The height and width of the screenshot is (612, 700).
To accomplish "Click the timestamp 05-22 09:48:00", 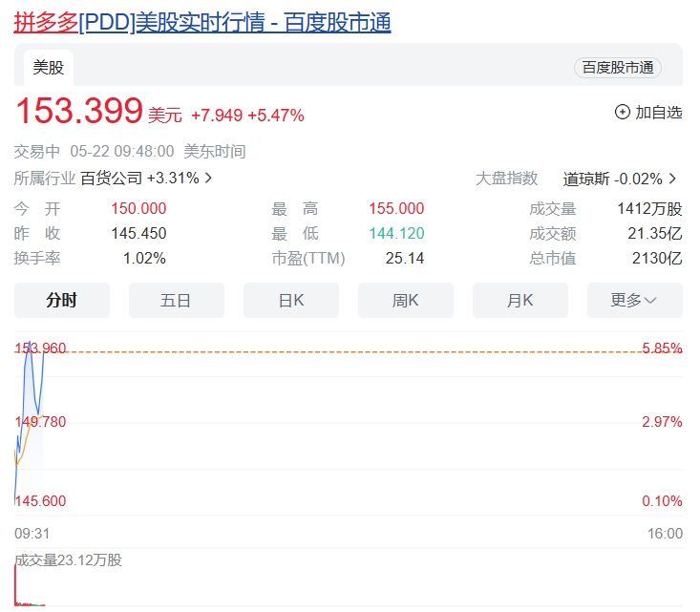I will pos(122,151).
